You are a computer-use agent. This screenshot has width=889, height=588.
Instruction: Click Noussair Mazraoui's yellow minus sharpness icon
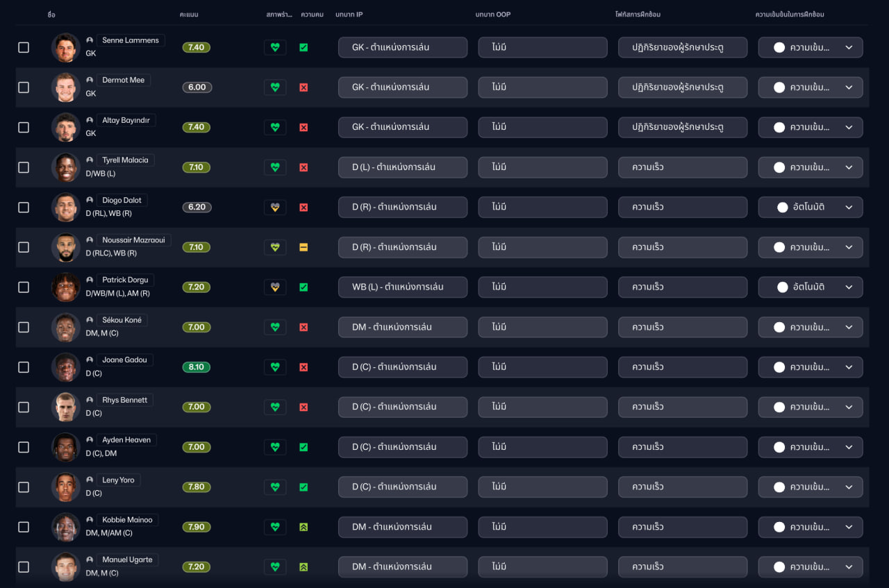[x=304, y=247]
